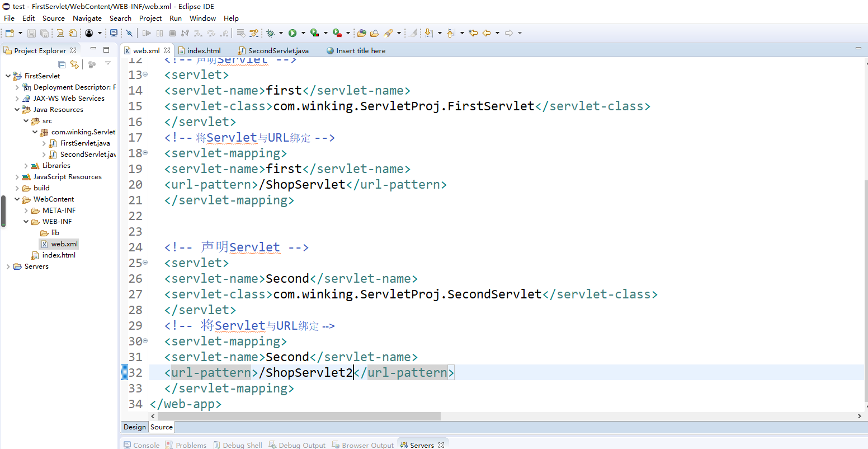Collapse the WEB-INF folder
Image resolution: width=868 pixels, height=449 pixels.
(x=26, y=222)
